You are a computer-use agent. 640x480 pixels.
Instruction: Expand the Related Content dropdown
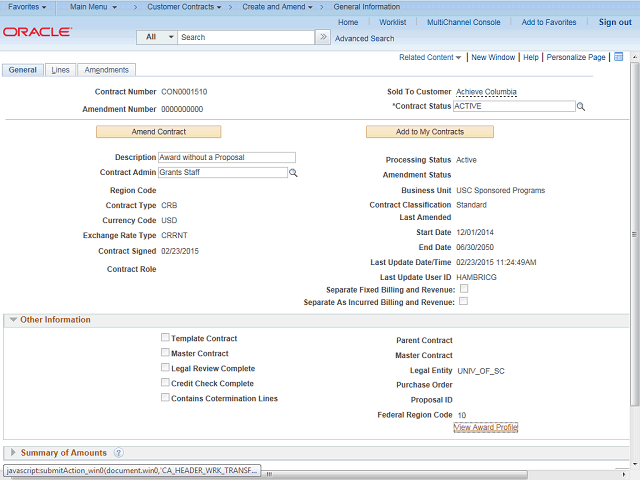coord(430,58)
